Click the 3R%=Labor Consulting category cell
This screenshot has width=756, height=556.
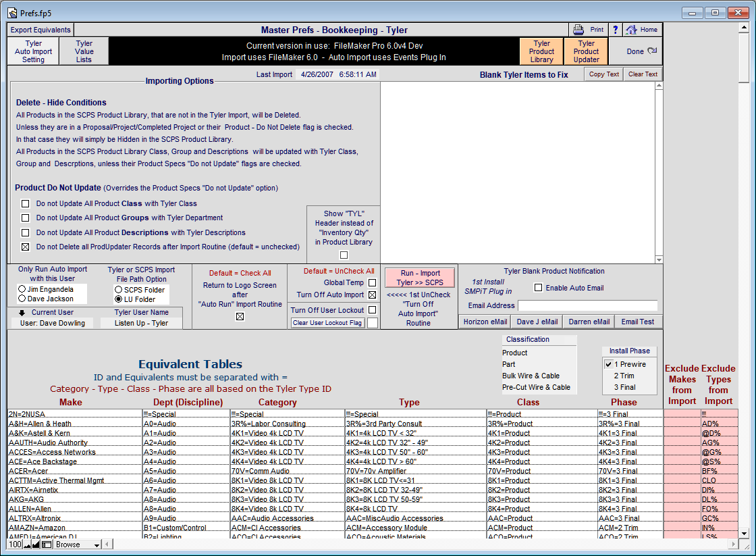click(x=288, y=424)
